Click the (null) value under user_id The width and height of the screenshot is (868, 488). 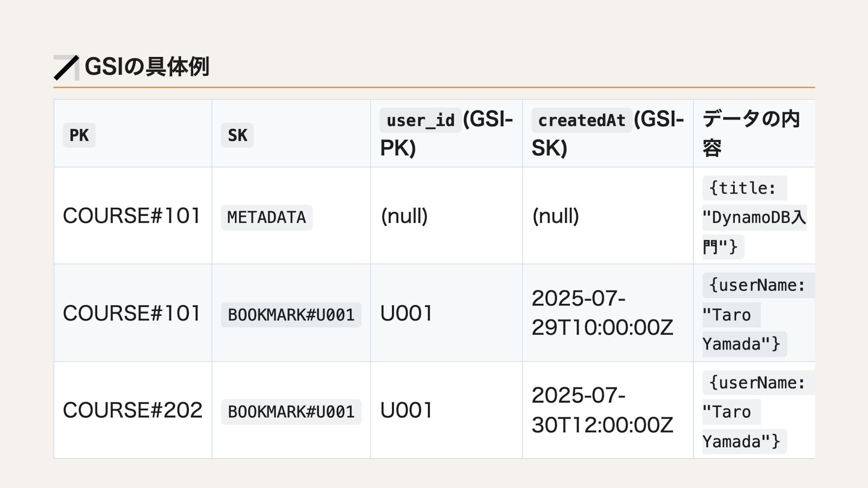click(x=404, y=216)
